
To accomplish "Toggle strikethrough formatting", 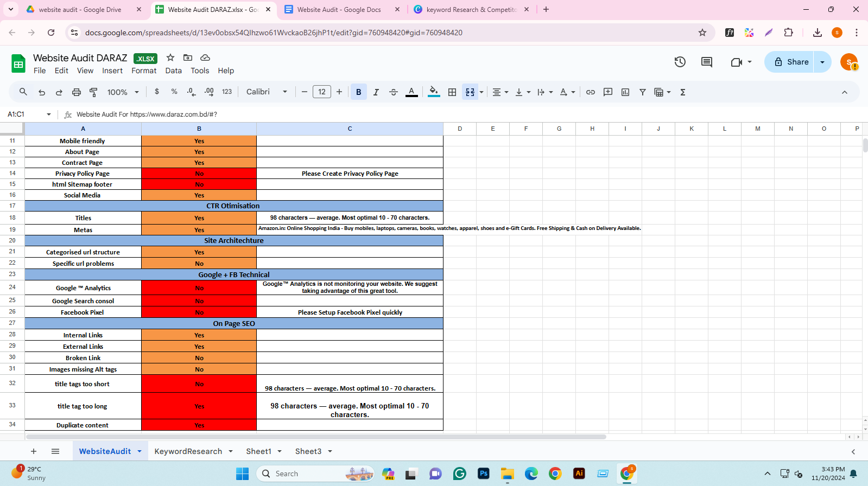I will (x=394, y=92).
